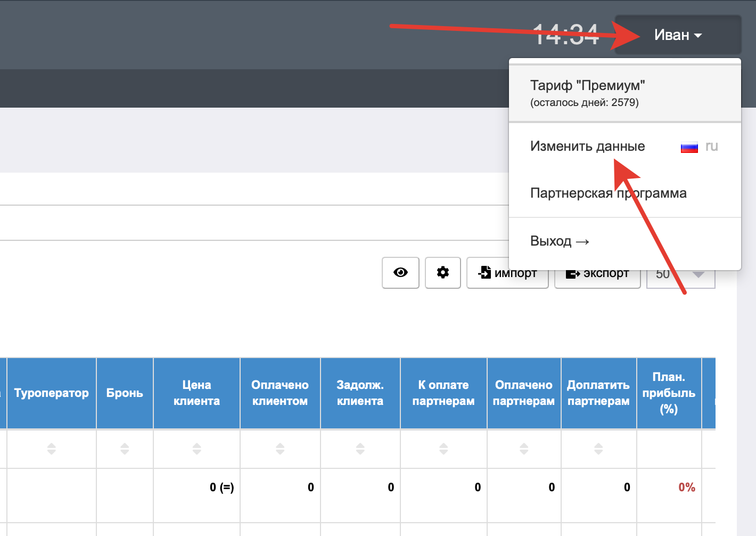756x536 pixels.
Task: Switch language via Russian flag icon
Action: pyautogui.click(x=689, y=147)
